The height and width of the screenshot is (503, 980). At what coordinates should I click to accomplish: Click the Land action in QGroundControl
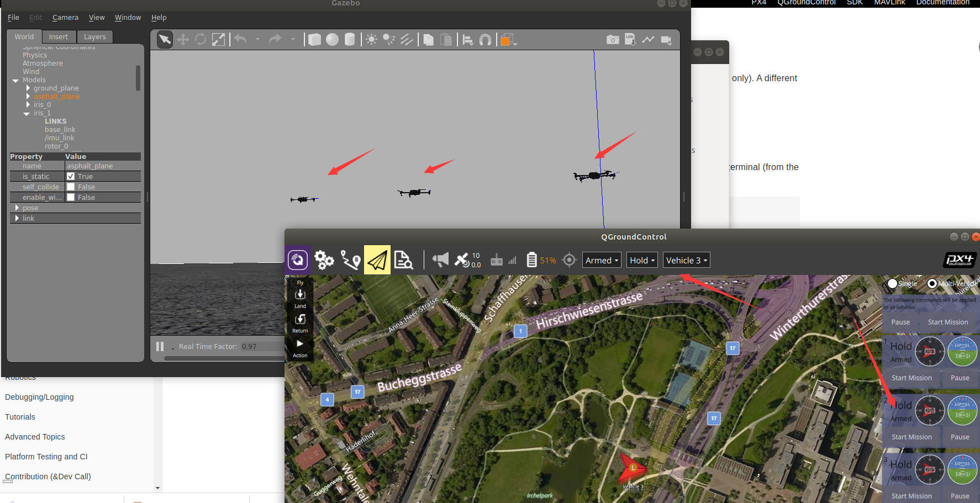300,299
